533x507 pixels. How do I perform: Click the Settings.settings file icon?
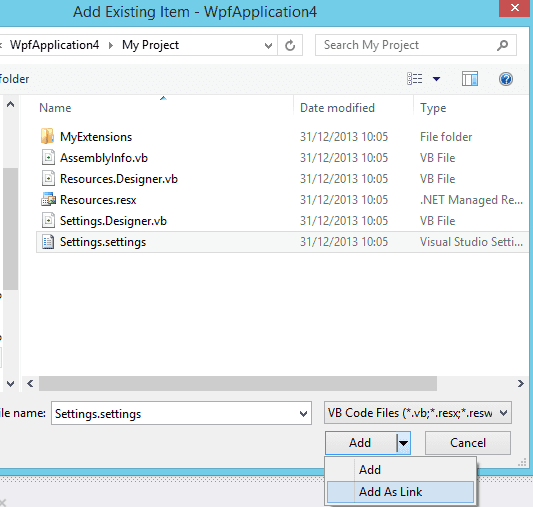(x=48, y=242)
